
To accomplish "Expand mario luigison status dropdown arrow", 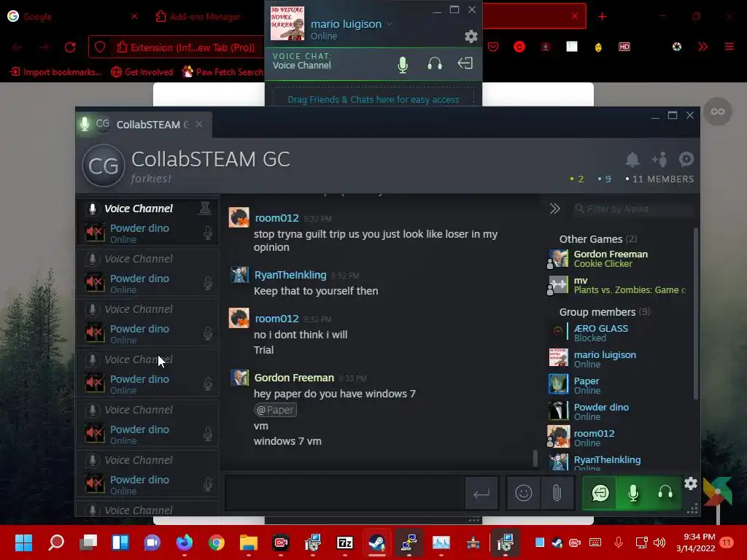I will pos(390,24).
